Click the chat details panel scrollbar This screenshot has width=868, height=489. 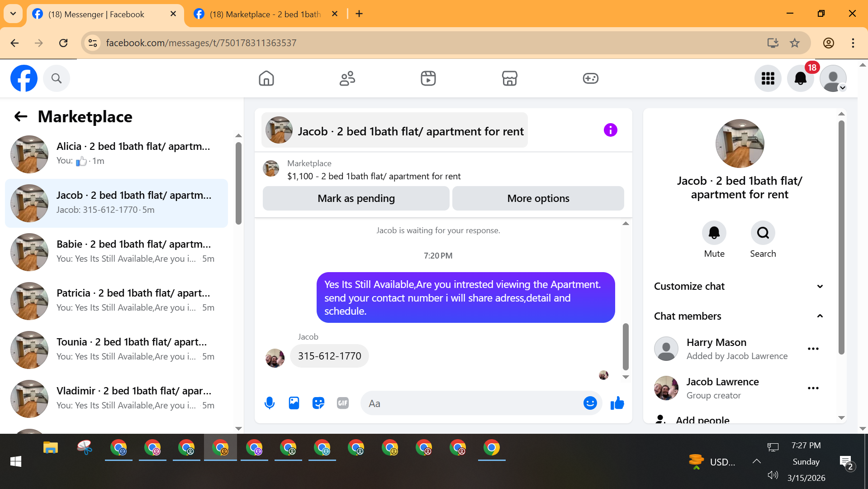[841, 237]
